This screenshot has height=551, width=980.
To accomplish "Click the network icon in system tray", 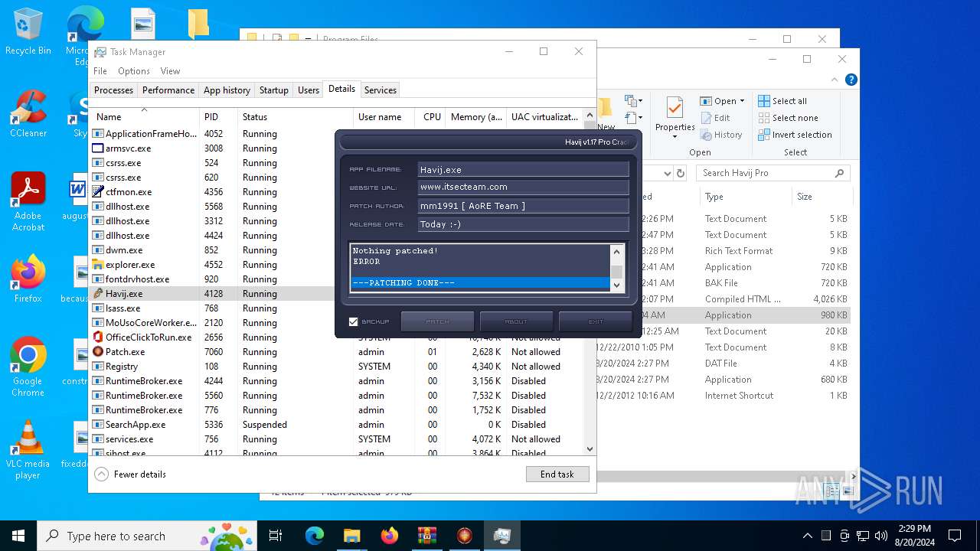I will click(863, 536).
